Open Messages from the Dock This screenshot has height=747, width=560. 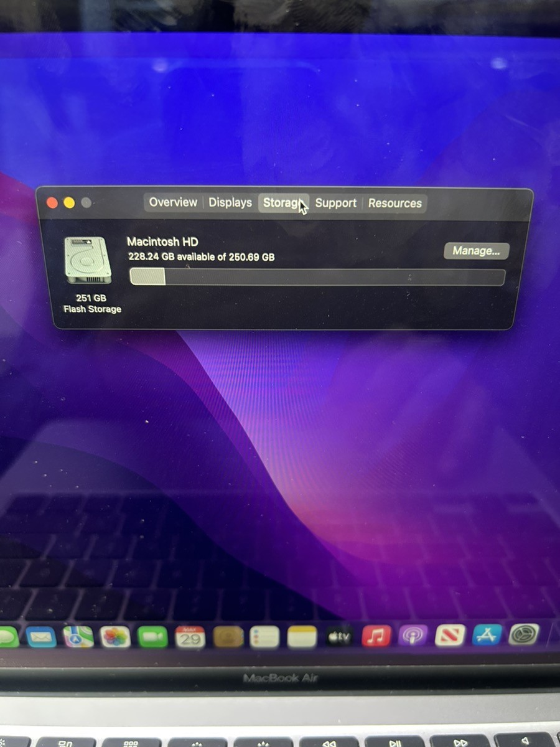[7, 637]
